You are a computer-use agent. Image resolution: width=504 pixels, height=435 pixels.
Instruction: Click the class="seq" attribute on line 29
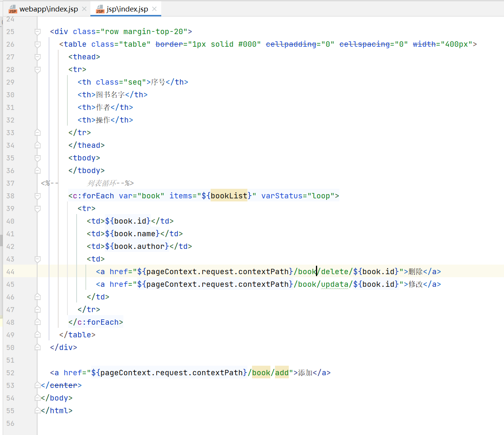[121, 82]
